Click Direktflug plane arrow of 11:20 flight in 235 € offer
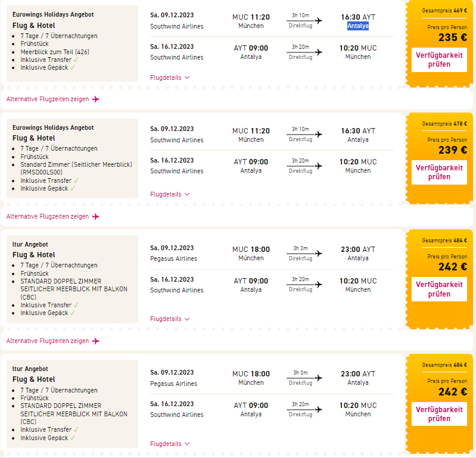 click(318, 20)
